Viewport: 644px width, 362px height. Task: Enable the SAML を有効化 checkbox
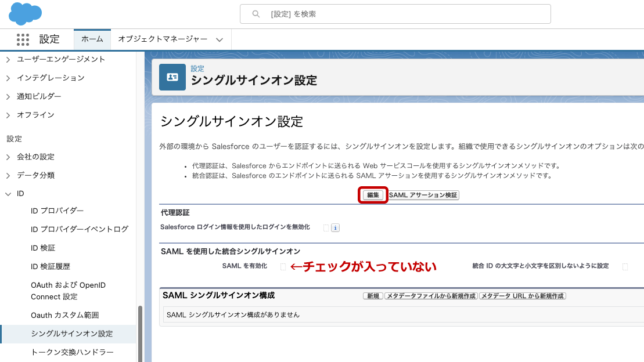pos(283,267)
